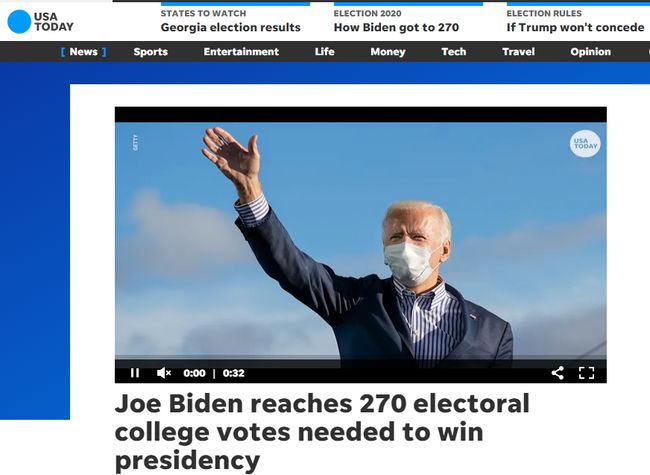This screenshot has width=650, height=475.
Task: Select the Money menu item
Action: tap(388, 52)
